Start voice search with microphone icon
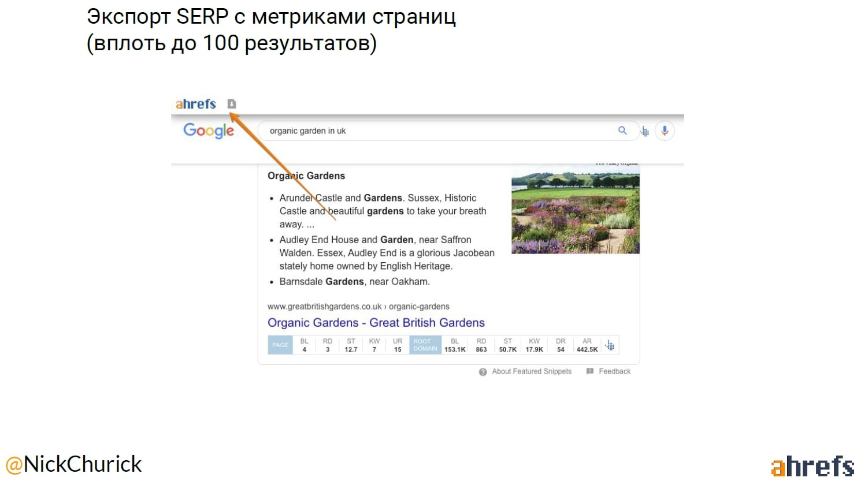This screenshot has width=868, height=485. pyautogui.click(x=665, y=131)
